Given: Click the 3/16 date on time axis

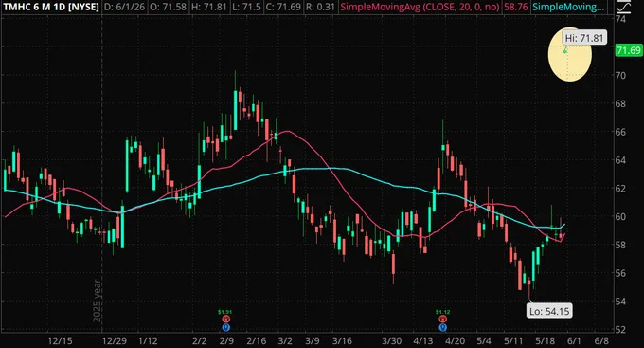Looking at the screenshot, I should pyautogui.click(x=342, y=341).
